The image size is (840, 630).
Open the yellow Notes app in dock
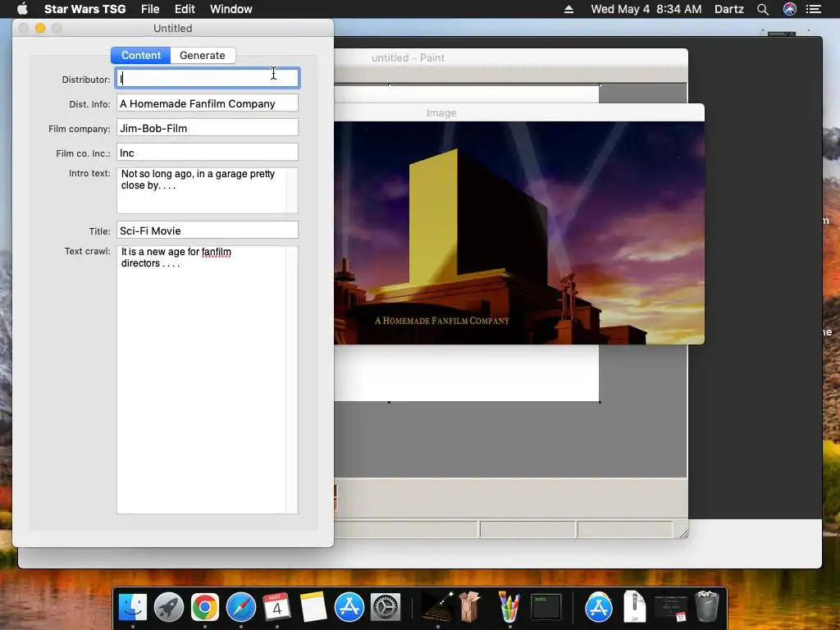313,608
